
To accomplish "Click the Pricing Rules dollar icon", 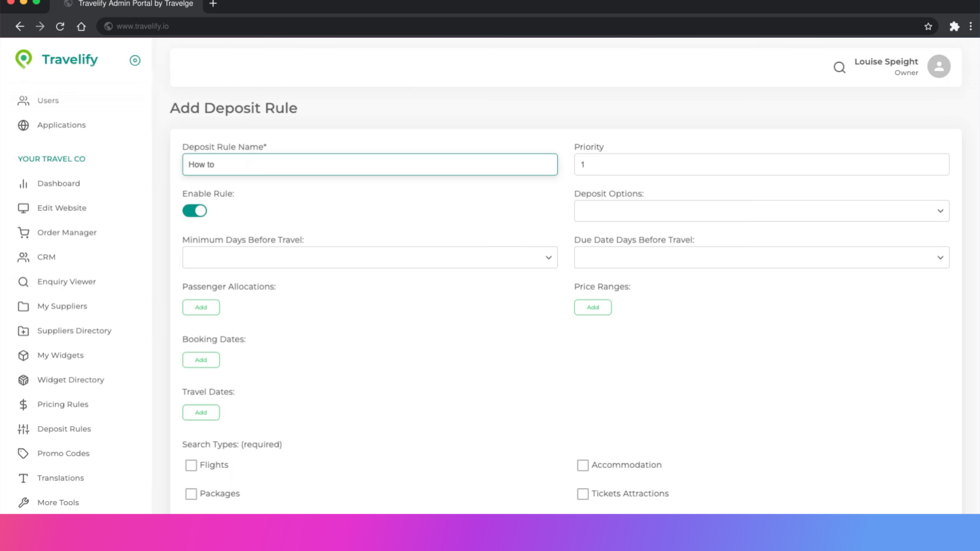I will coord(23,405).
